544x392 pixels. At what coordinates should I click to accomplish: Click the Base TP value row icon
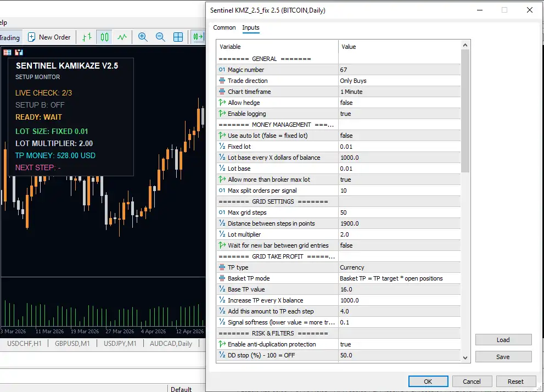click(x=222, y=289)
